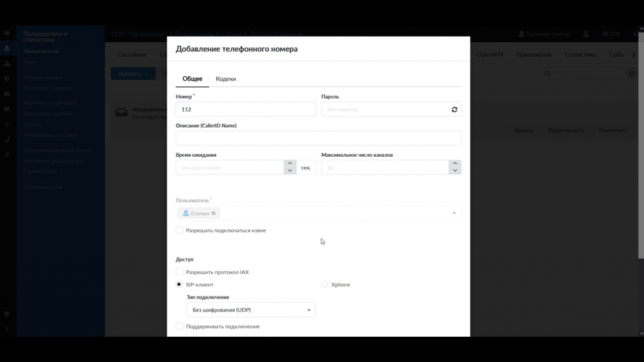Collapse the sidebar with the bottom chevron
This screenshot has height=362, width=644.
[x=7, y=329]
